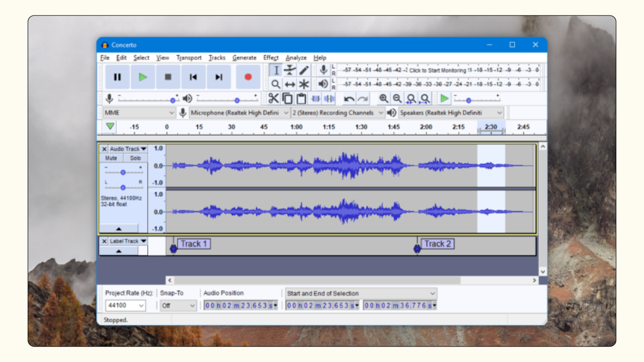Click the small green Play-at-Speed button

click(444, 99)
